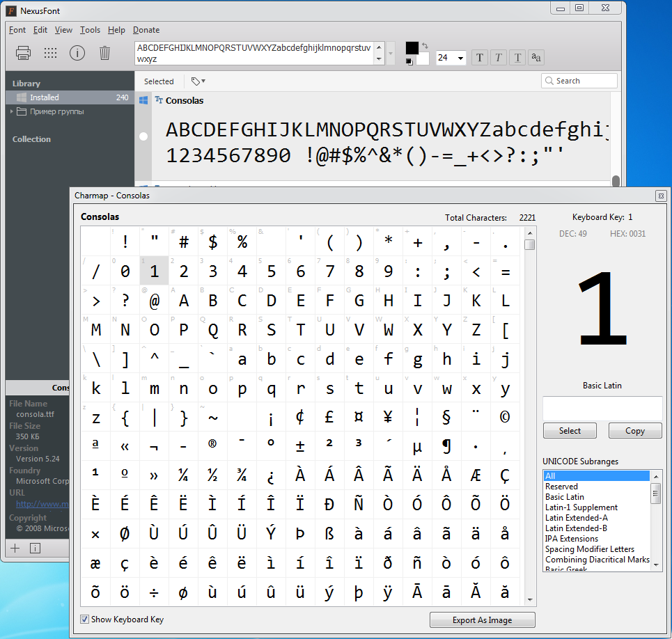Screen dimensions: 672x639
Task: Select the ÷ division sign cell
Action: click(x=155, y=592)
